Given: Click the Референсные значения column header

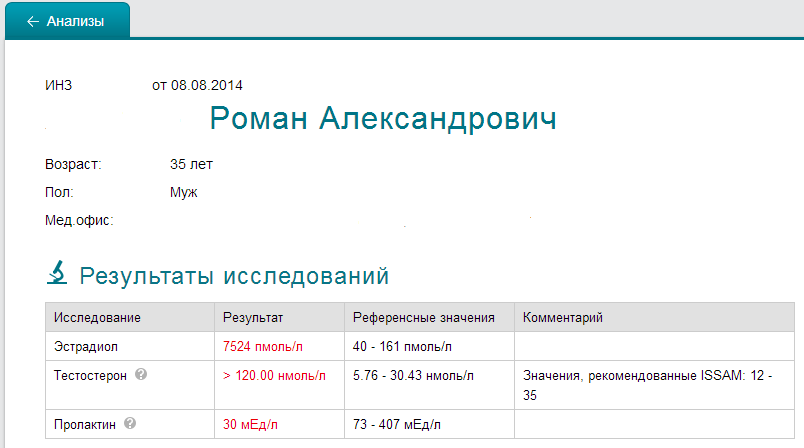Looking at the screenshot, I should click(425, 318).
